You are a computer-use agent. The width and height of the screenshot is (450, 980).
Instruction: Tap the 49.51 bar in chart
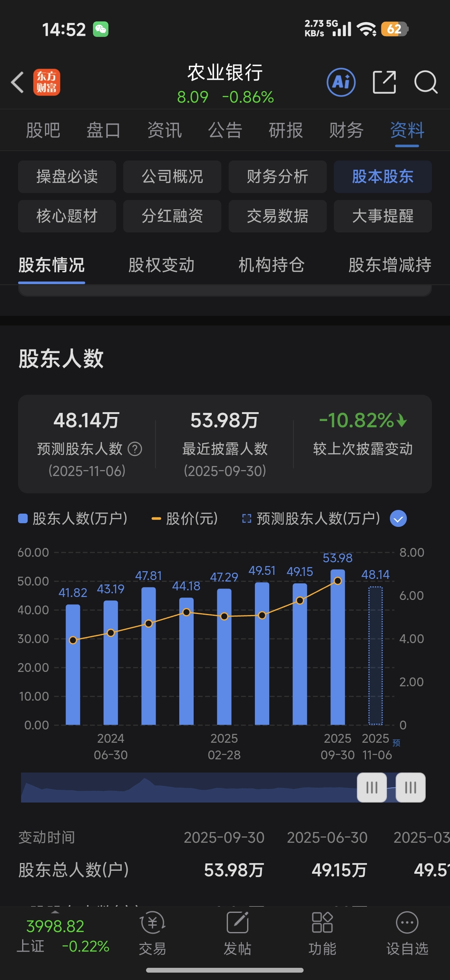tap(262, 653)
